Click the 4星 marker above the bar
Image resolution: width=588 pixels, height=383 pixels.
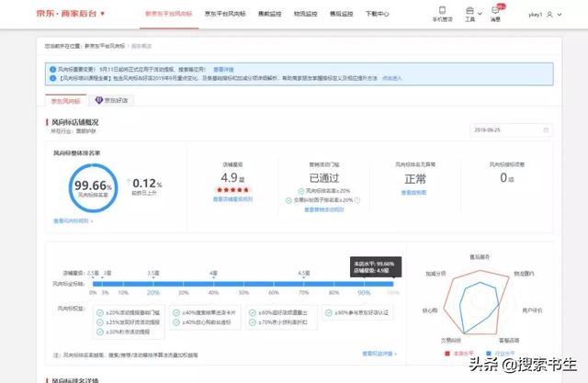click(213, 273)
